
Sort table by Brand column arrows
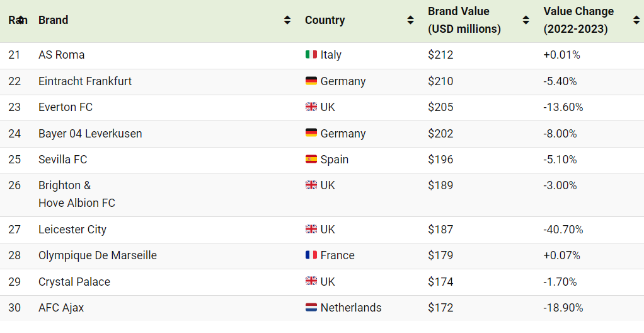(287, 20)
